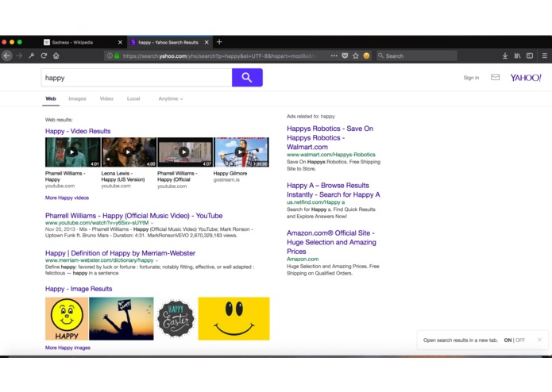Close the happy - Yahoo Search Results tab
The image size is (552, 392).
(x=207, y=42)
